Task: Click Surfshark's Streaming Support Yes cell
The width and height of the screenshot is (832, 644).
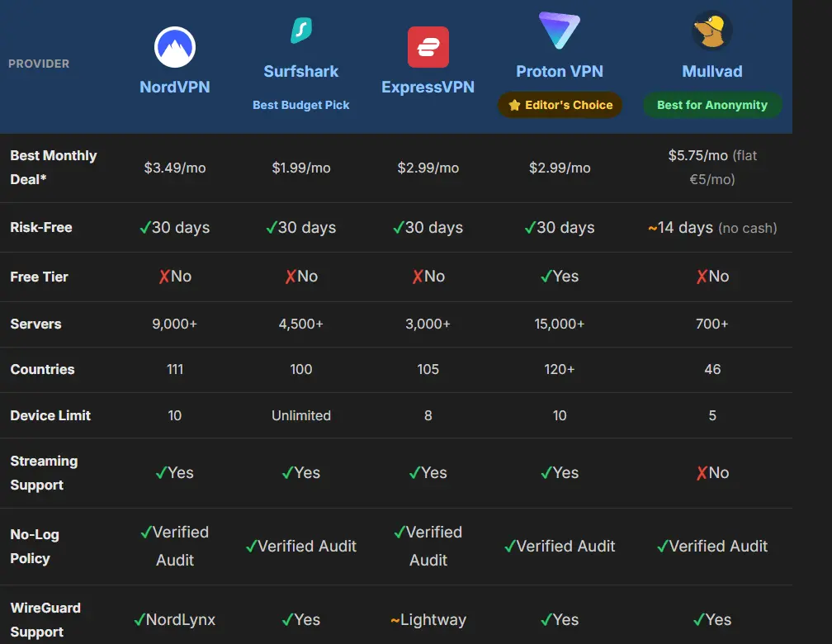Action: pyautogui.click(x=300, y=472)
